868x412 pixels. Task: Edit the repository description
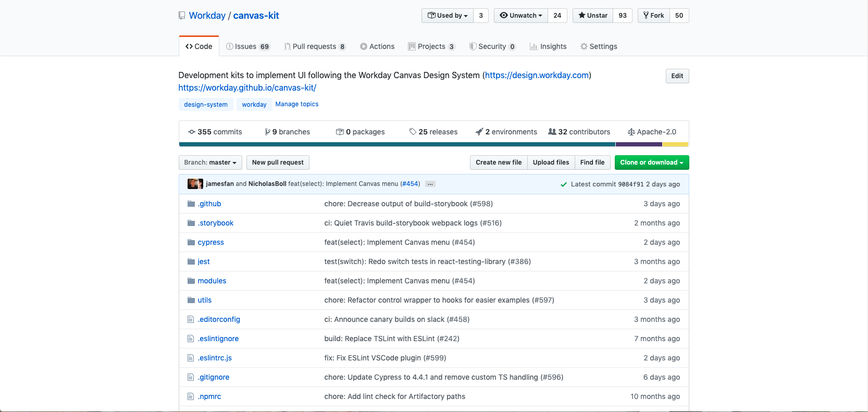pos(677,76)
